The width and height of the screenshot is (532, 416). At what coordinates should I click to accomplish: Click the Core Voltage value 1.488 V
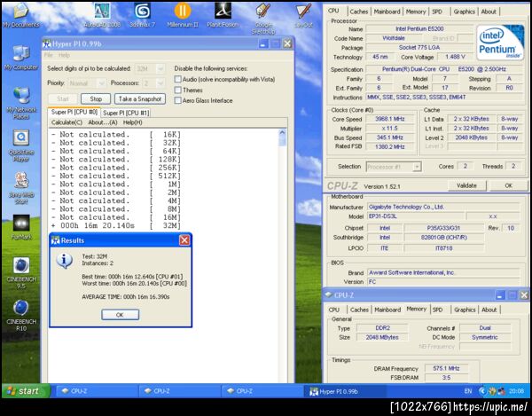tap(456, 57)
